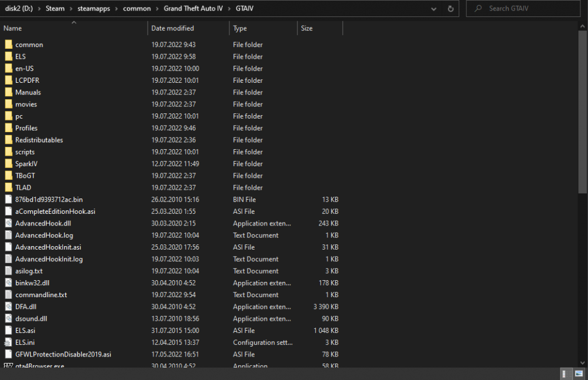This screenshot has height=380, width=588.
Task: Click the scrollbar down arrow
Action: [x=582, y=363]
